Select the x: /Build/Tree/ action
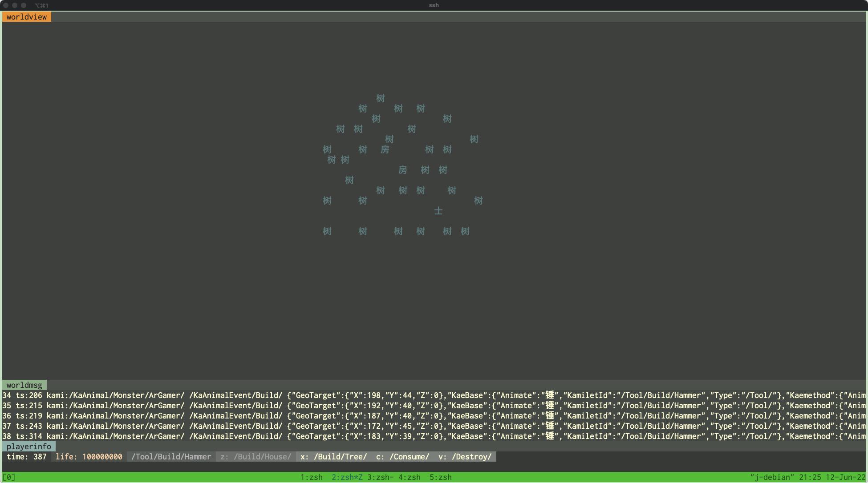The height and width of the screenshot is (483, 868). 334,457
